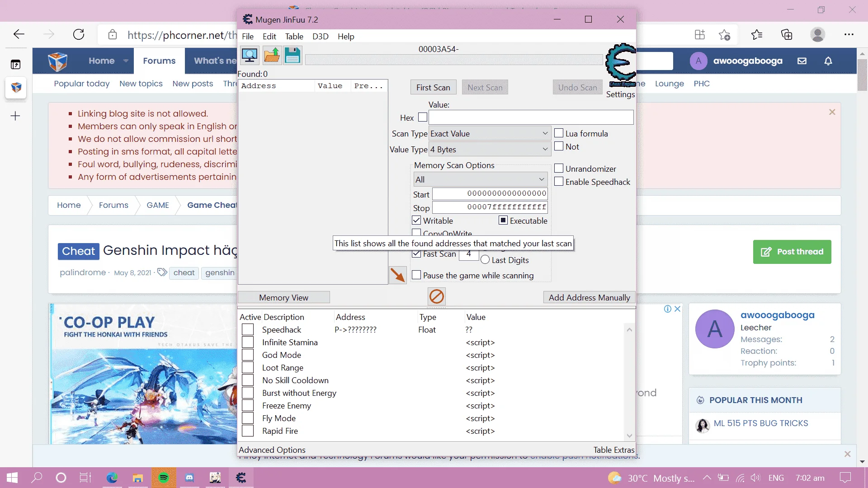
Task: Open browser Collections icon
Action: 787,34
